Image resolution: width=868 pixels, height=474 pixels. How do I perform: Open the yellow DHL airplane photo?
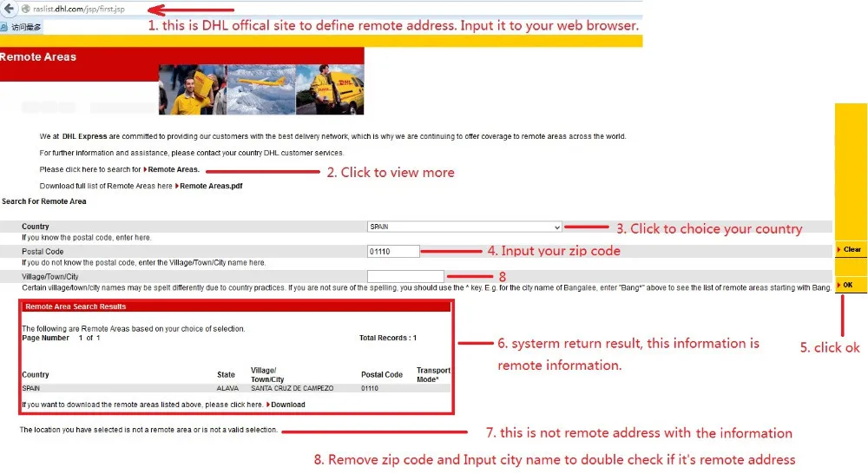tap(261, 89)
